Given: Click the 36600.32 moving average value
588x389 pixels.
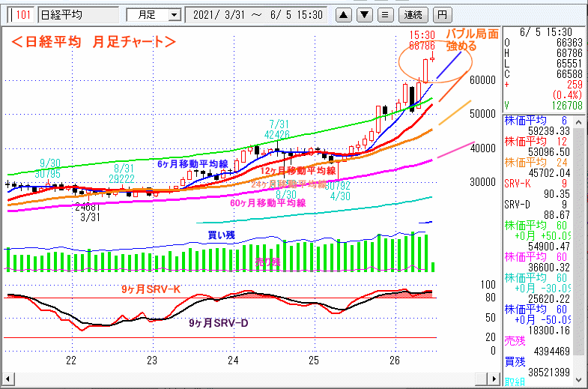Looking at the screenshot, I should pos(548,268).
